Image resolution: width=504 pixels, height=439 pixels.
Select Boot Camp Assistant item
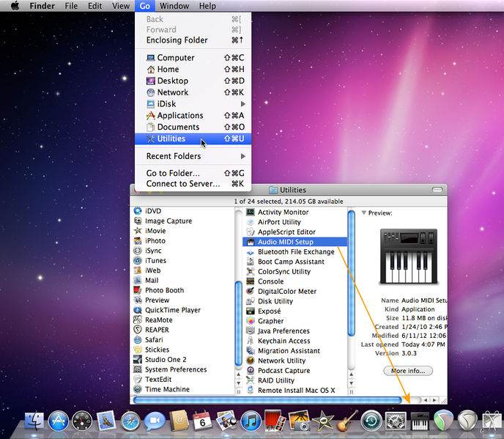(294, 262)
